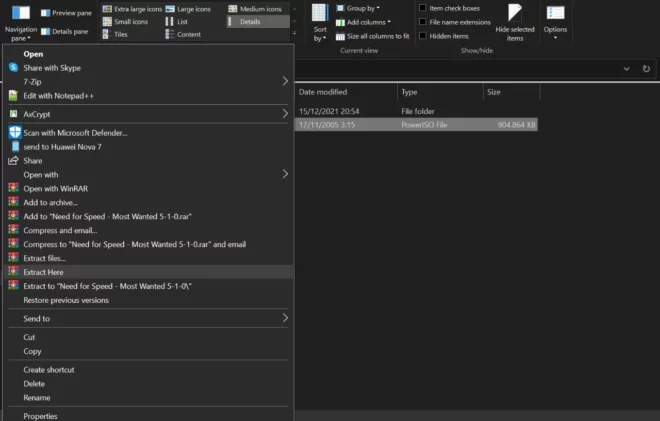Screen dimensions: 660x421
Task: Switch to Medium icons view
Action: tap(255, 9)
